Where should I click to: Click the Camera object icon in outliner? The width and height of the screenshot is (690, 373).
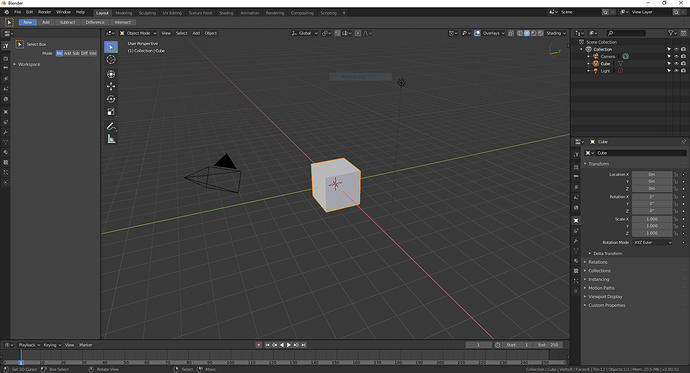click(596, 56)
